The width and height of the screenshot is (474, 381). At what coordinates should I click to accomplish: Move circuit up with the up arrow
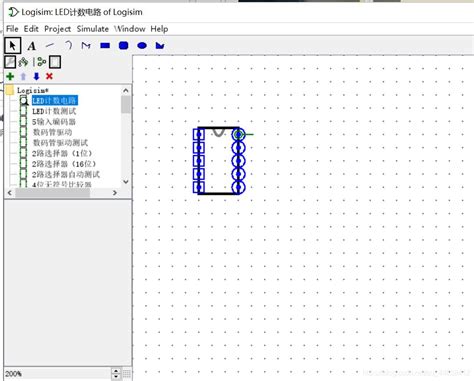tap(23, 76)
